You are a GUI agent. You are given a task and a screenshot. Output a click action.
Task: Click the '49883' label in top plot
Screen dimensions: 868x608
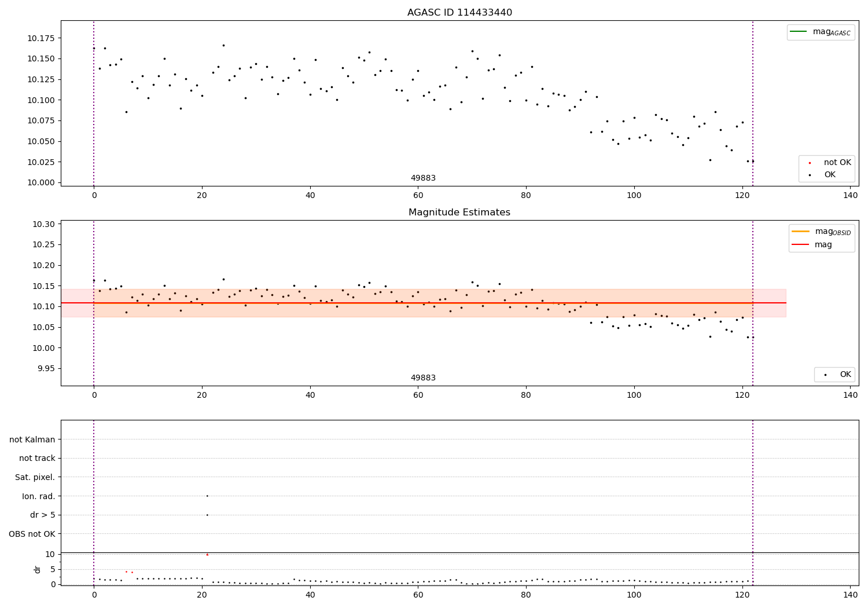(x=423, y=178)
